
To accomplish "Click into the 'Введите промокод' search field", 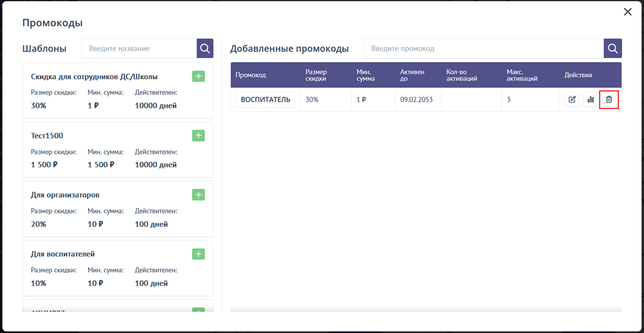I will point(483,48).
